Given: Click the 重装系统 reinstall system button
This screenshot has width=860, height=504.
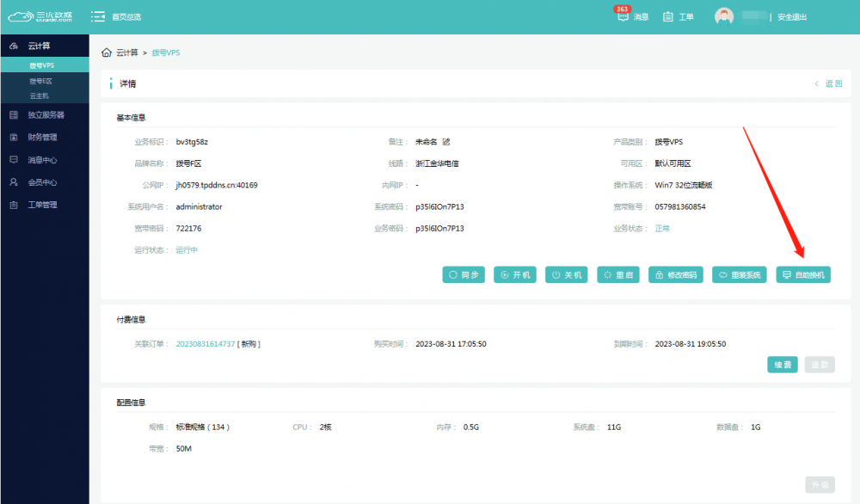Looking at the screenshot, I should [740, 274].
